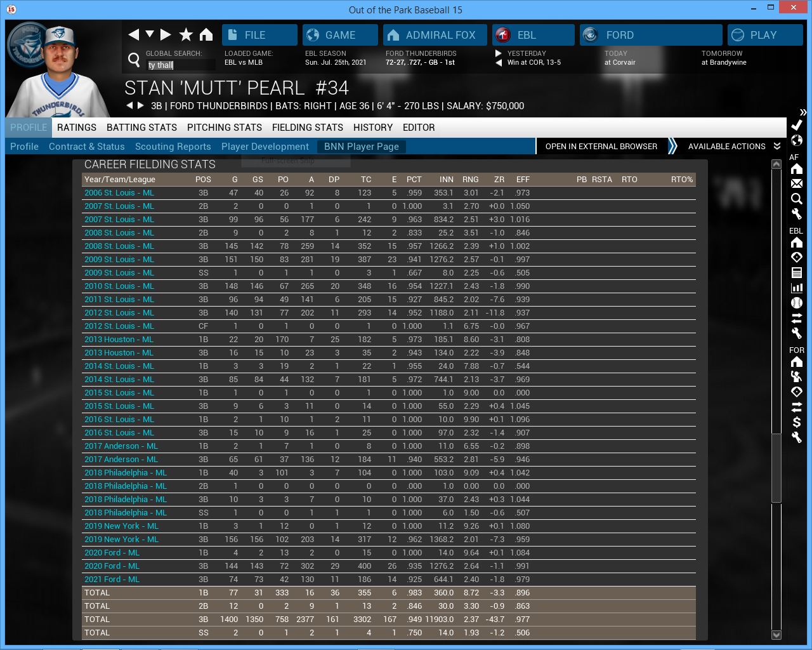The image size is (812, 650).
Task: Open the 2010 St. Louis - ML link
Action: tap(119, 286)
